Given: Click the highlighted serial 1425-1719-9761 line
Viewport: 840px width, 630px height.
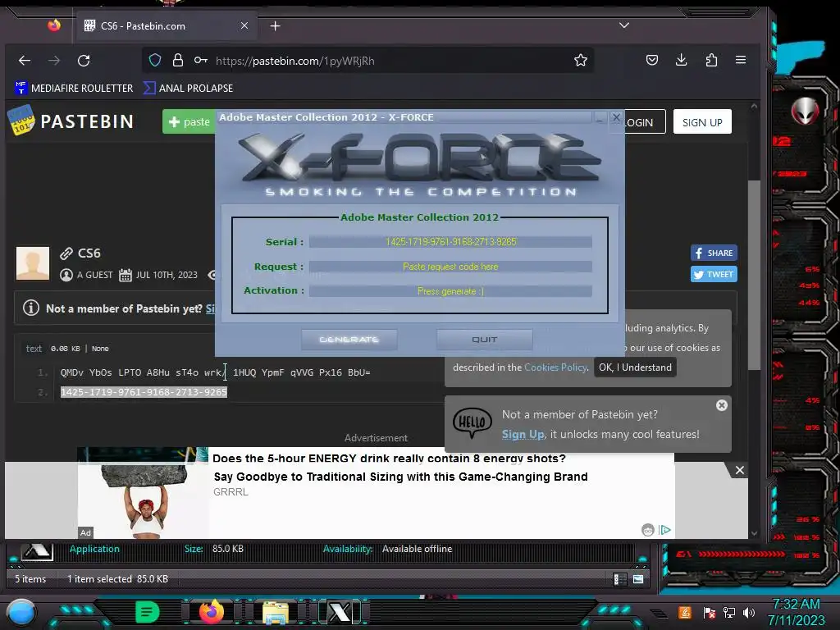Looking at the screenshot, I should point(144,392).
